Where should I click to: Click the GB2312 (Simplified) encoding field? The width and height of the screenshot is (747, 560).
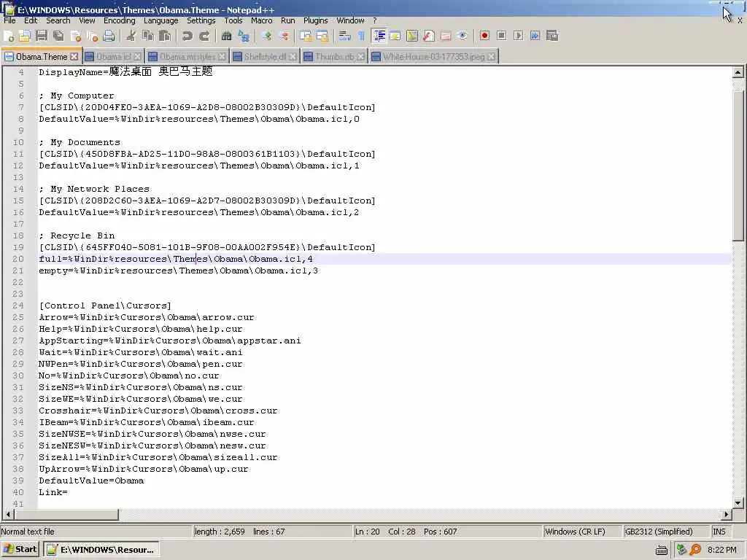pyautogui.click(x=665, y=532)
